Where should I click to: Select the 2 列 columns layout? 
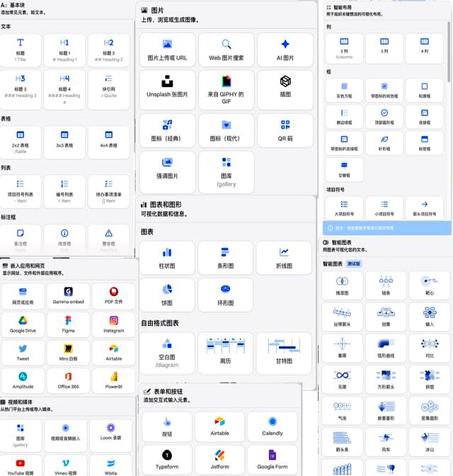(x=344, y=49)
